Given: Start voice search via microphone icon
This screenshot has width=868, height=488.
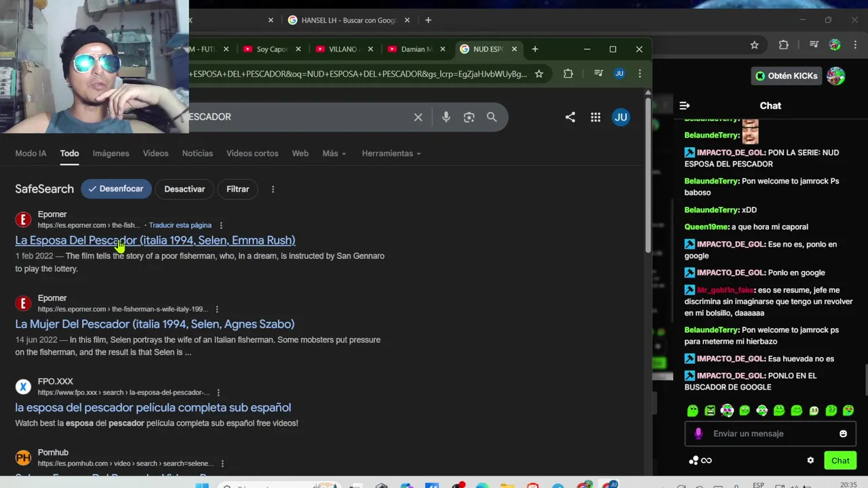Looking at the screenshot, I should [446, 117].
